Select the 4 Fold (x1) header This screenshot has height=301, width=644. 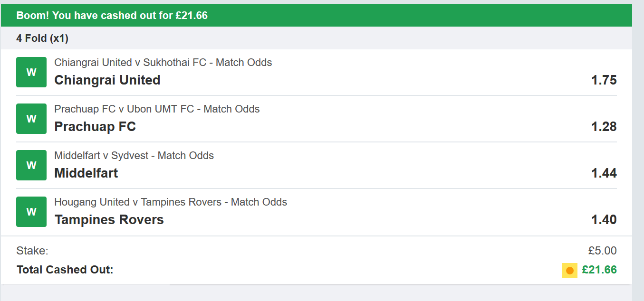click(x=42, y=38)
